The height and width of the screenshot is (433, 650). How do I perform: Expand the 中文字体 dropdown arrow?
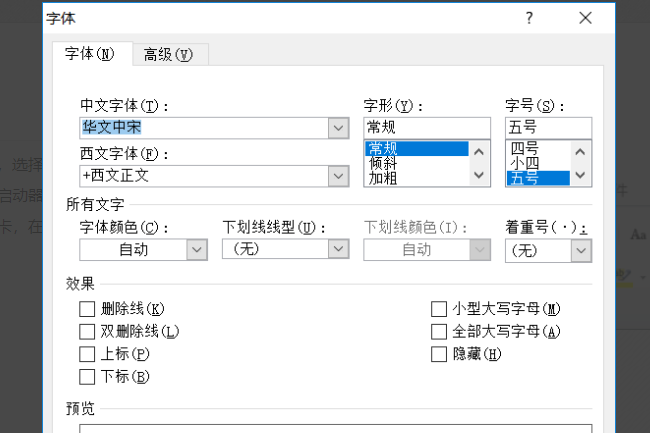[338, 128]
